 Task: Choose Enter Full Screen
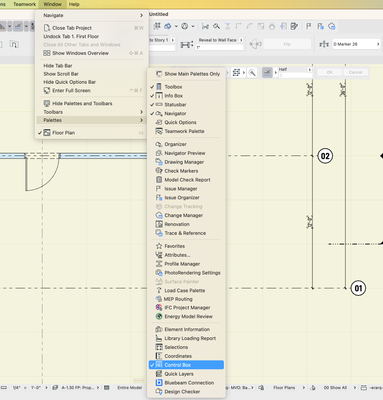[x=92, y=90]
